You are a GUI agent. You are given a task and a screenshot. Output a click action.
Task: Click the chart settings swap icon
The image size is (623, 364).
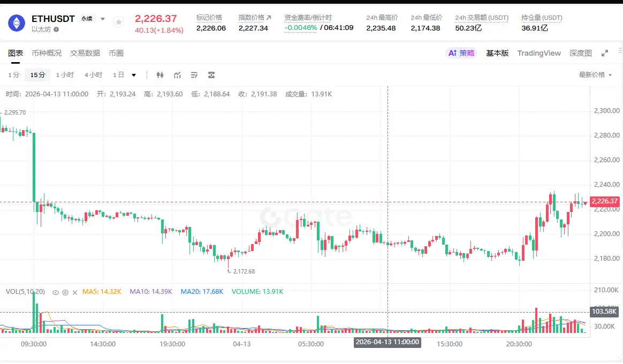[211, 75]
